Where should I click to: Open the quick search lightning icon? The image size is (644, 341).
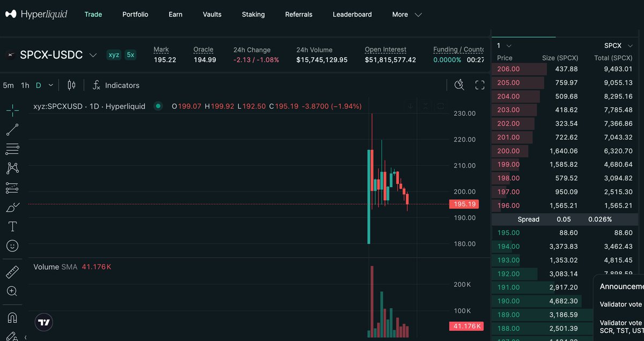459,85
